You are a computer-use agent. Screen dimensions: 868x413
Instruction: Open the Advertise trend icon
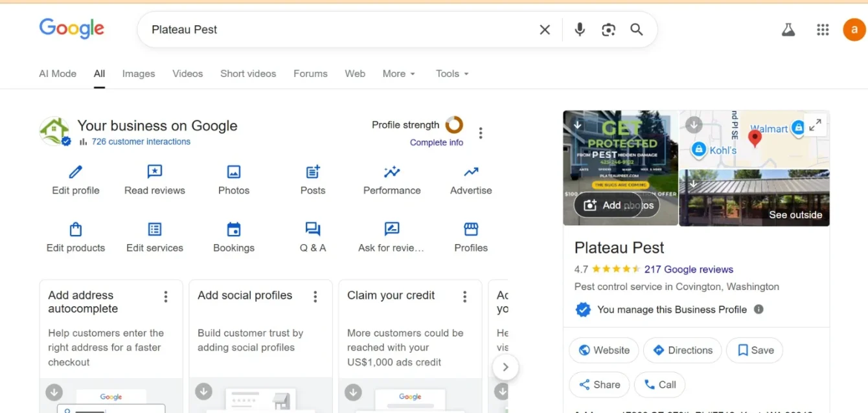pos(471,172)
